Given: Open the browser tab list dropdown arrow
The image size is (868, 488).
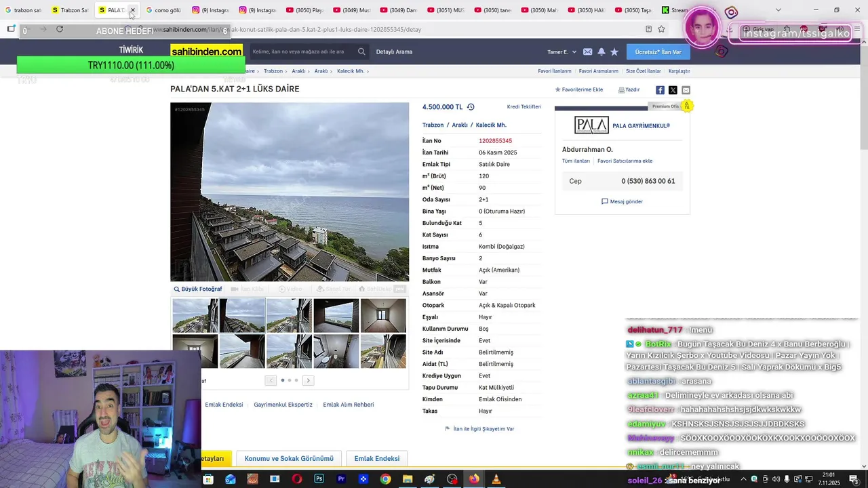Looking at the screenshot, I should click(x=778, y=9).
